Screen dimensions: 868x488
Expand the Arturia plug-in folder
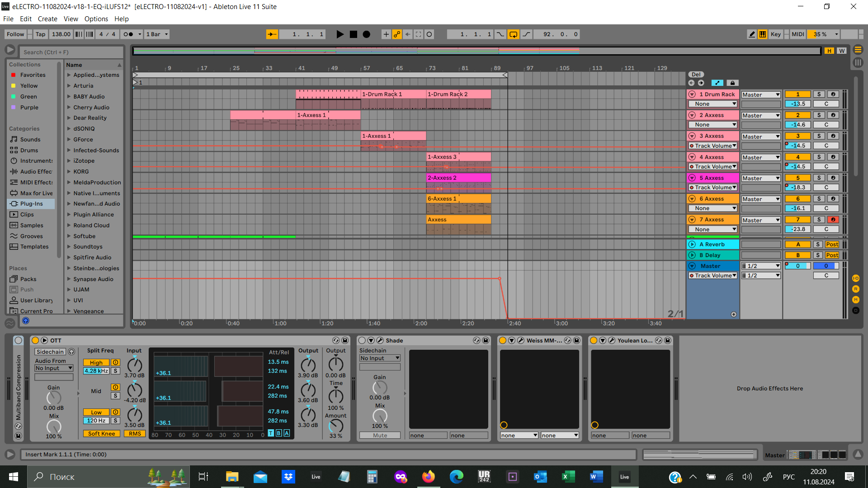point(69,86)
